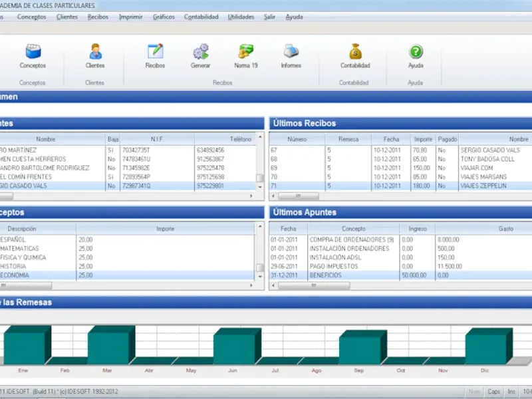Image resolution: width=532 pixels, height=399 pixels.
Task: Click the Recibos notepad icon
Action: (156, 52)
